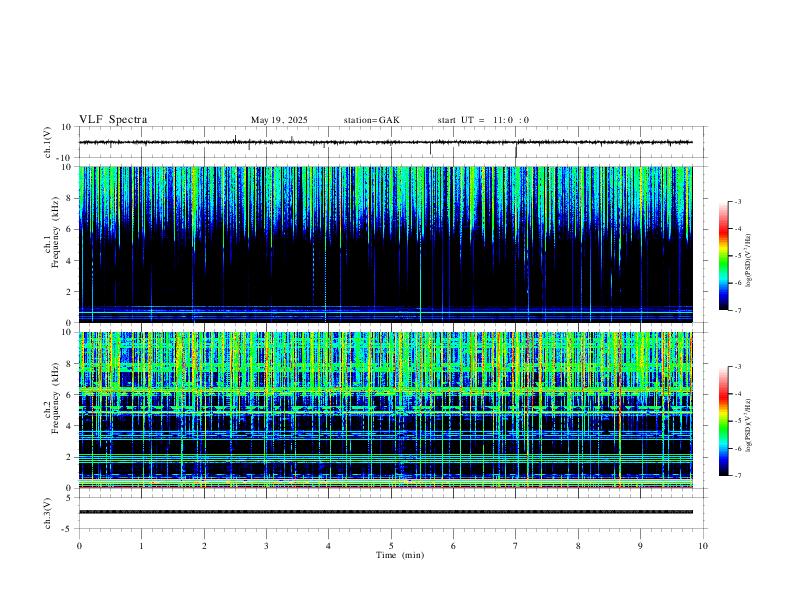Click the "5" tick on ch.3(V) axis
This screenshot has width=792, height=612.
coord(70,498)
